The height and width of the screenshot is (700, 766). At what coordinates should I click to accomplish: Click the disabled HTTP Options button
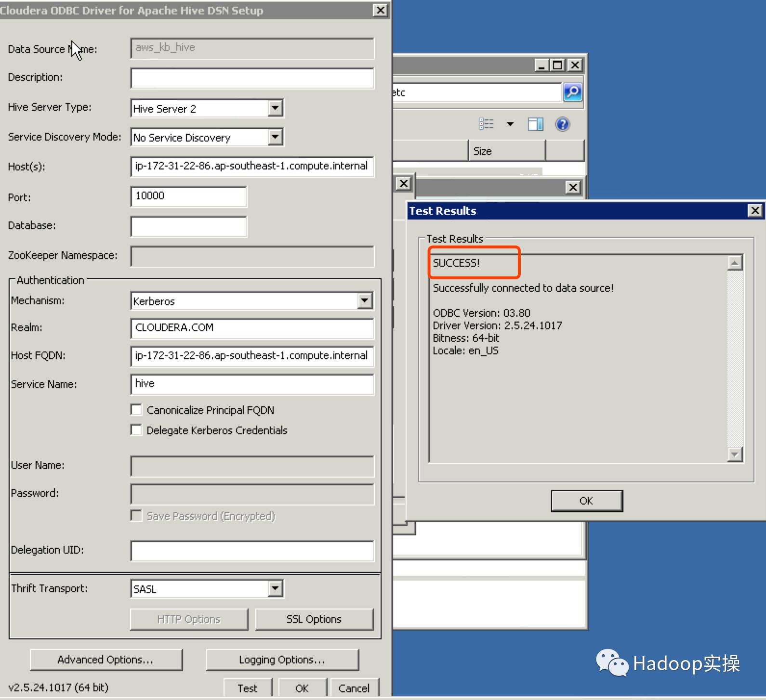coord(189,619)
